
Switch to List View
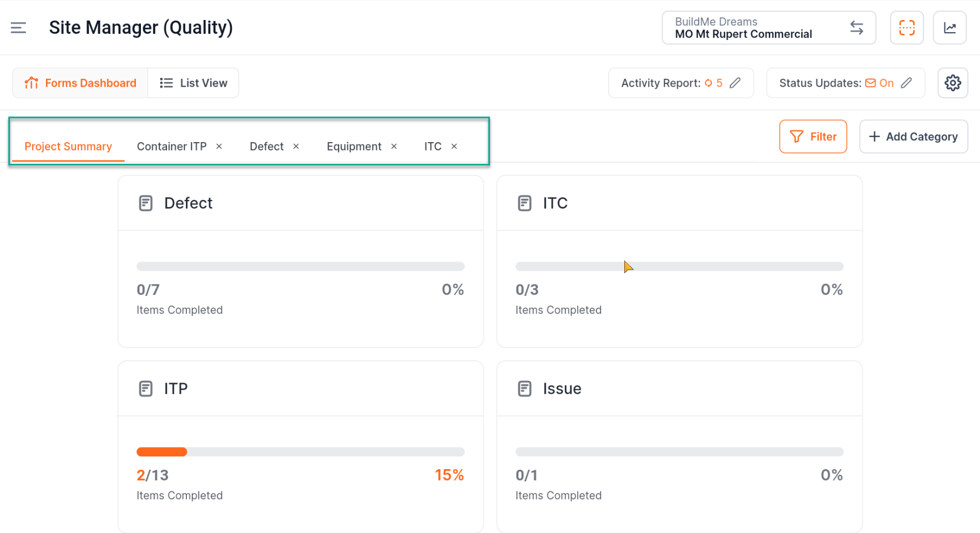click(194, 83)
